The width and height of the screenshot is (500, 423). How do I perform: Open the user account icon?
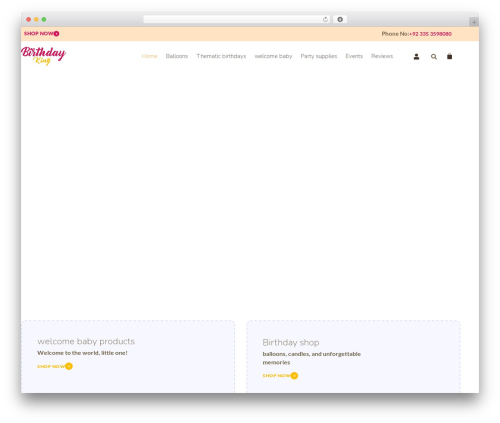[x=416, y=57]
